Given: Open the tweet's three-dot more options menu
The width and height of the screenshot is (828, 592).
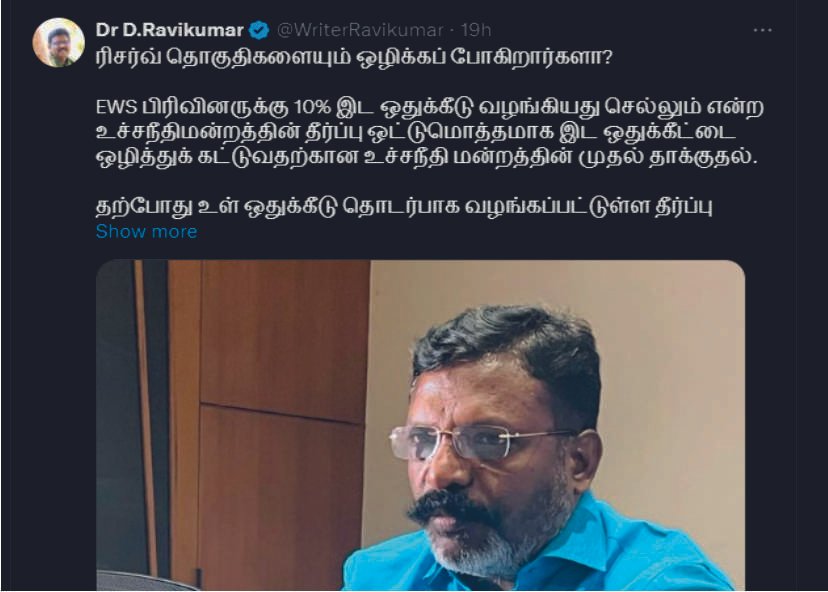Looking at the screenshot, I should [x=762, y=31].
